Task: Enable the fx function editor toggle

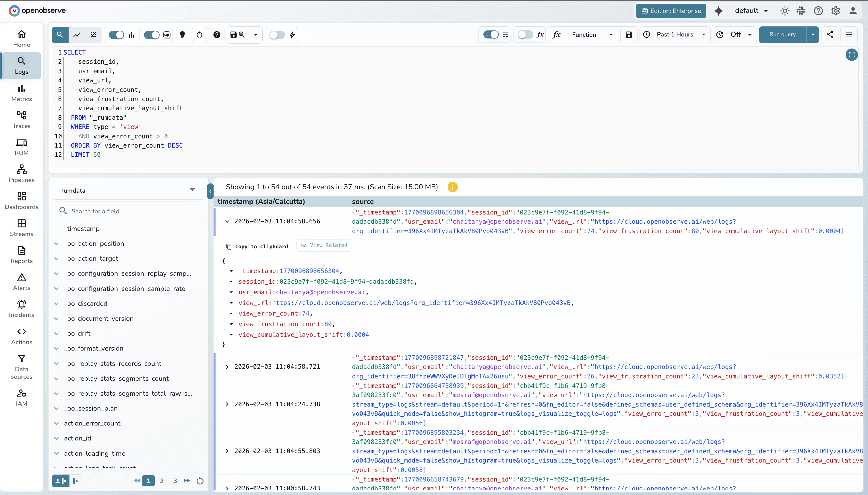Action: tap(526, 34)
